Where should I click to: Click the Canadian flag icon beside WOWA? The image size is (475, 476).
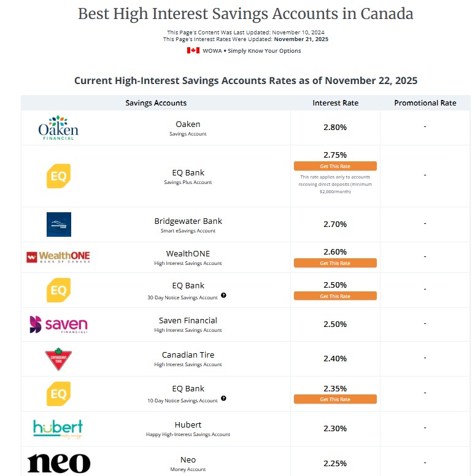[x=193, y=50]
